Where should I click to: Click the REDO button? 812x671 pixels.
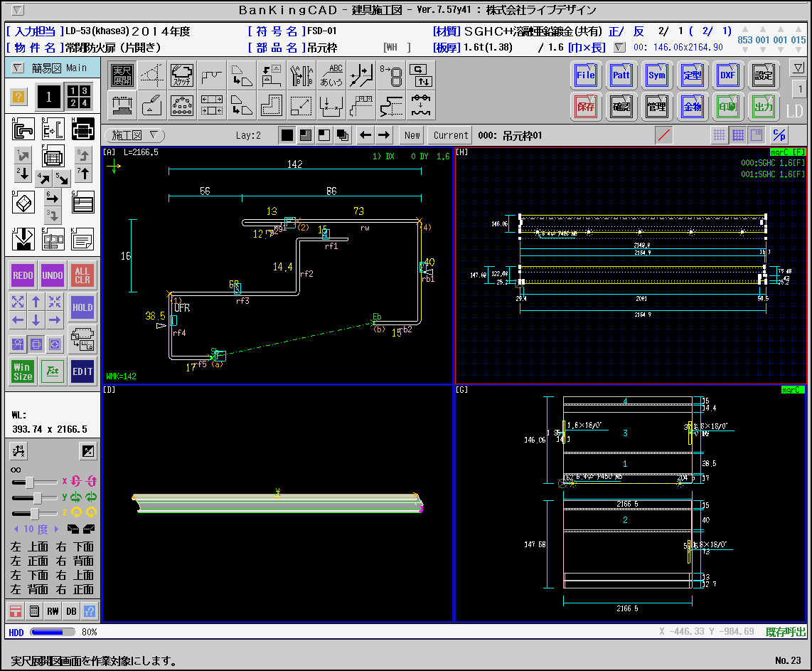23,275
